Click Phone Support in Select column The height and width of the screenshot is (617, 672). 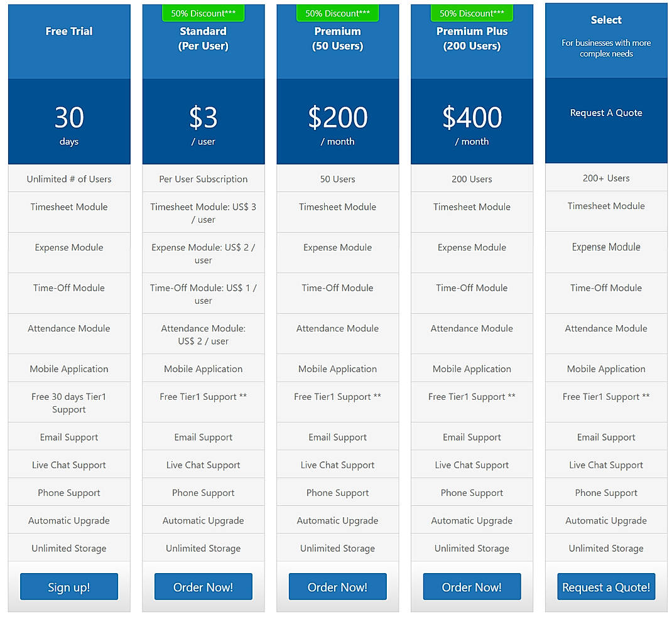(x=606, y=493)
